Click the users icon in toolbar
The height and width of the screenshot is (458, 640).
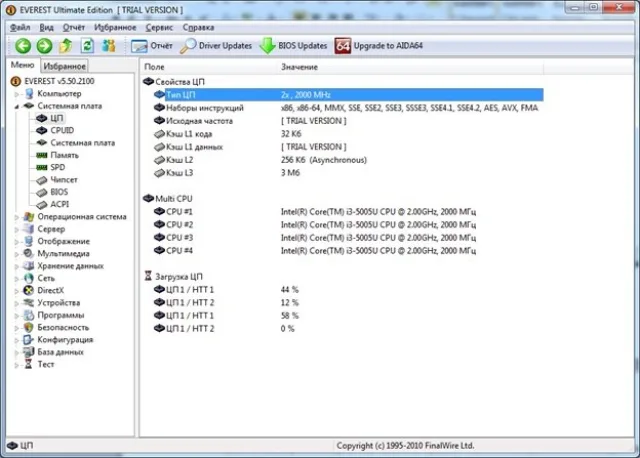point(109,46)
